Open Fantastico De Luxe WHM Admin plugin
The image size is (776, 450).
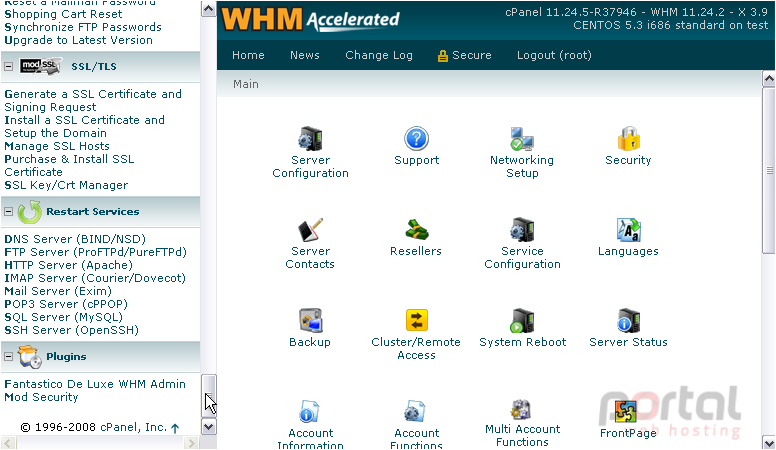(x=95, y=384)
